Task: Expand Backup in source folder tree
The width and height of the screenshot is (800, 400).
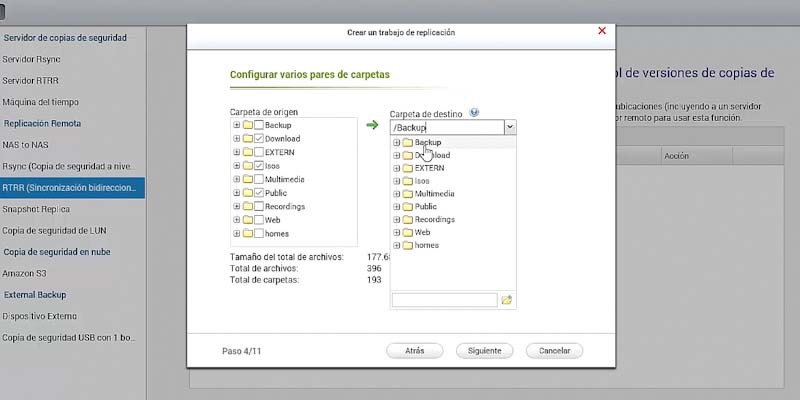Action: pyautogui.click(x=237, y=125)
